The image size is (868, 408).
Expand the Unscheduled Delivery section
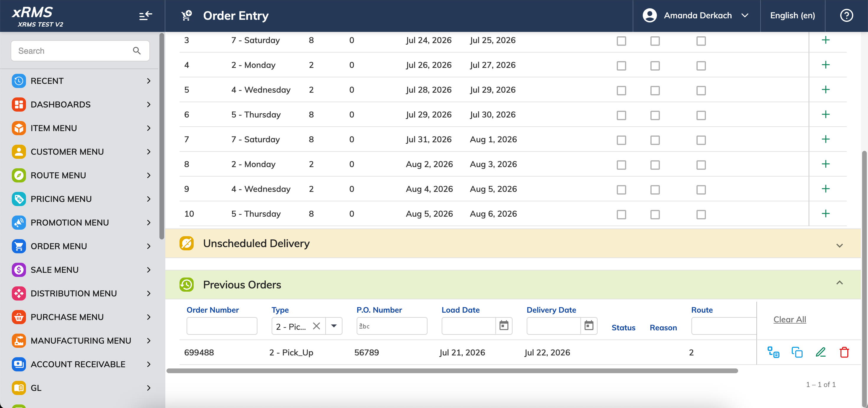[839, 245]
